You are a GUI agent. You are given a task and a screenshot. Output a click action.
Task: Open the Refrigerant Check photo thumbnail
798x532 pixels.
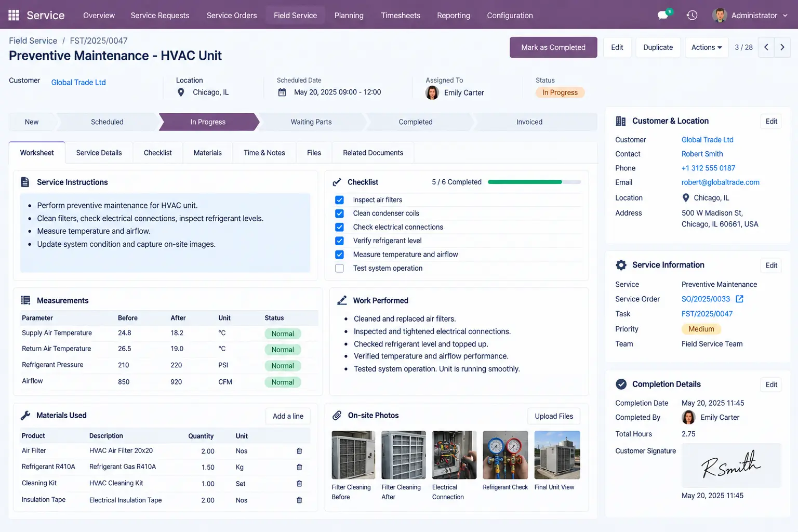point(505,455)
